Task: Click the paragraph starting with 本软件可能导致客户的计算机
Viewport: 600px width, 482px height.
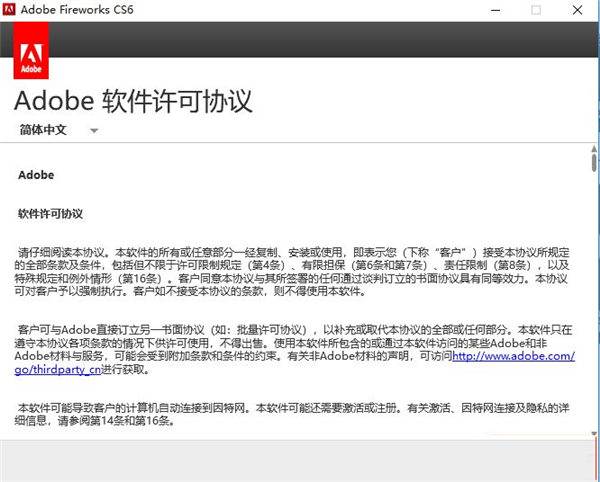Action: pos(290,415)
